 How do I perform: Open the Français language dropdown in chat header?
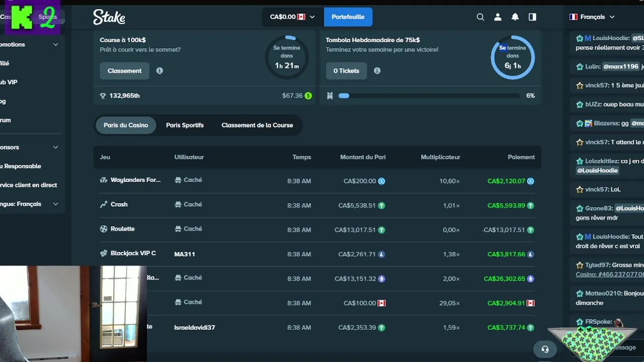click(x=592, y=17)
